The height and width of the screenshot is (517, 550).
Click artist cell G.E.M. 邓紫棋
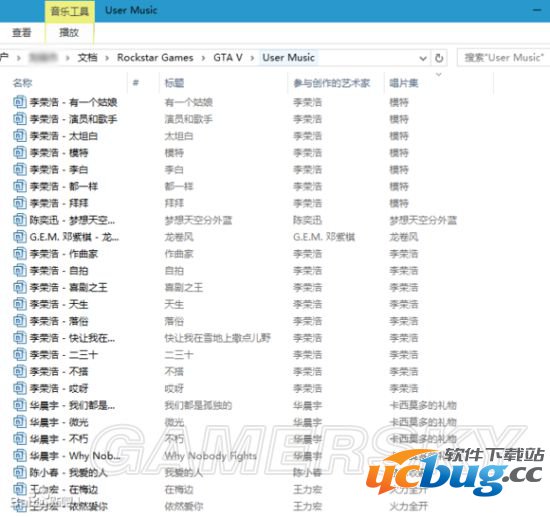pyautogui.click(x=324, y=237)
